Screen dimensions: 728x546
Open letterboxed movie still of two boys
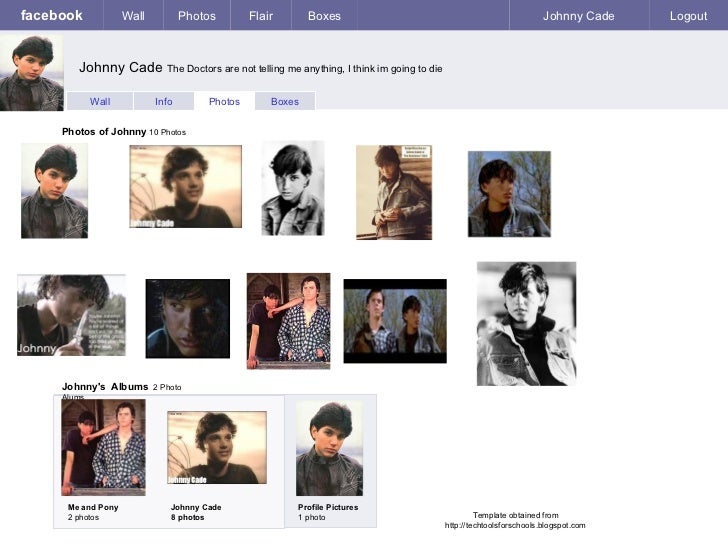(x=395, y=321)
